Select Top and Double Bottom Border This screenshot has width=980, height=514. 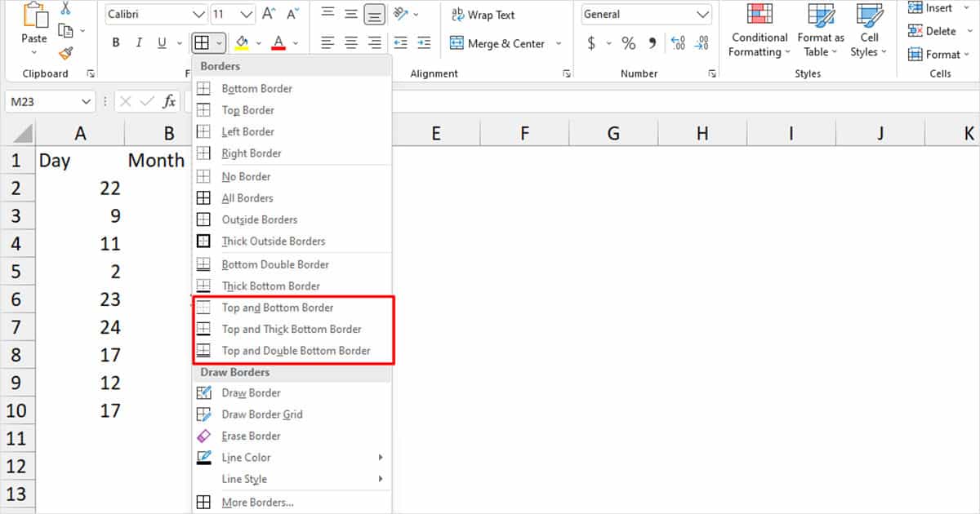291,351
